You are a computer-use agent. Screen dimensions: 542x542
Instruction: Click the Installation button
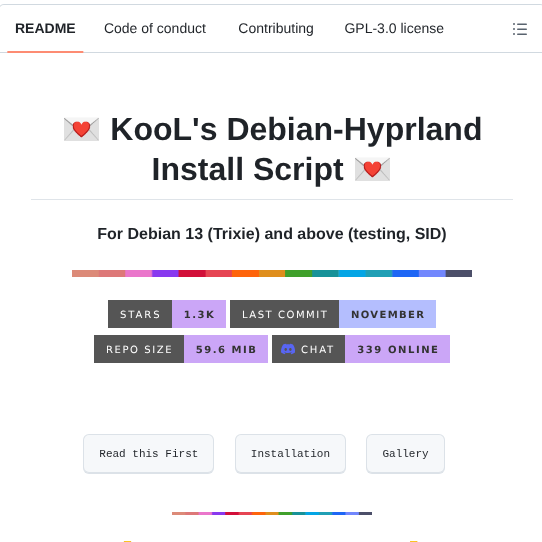pyautogui.click(x=290, y=454)
